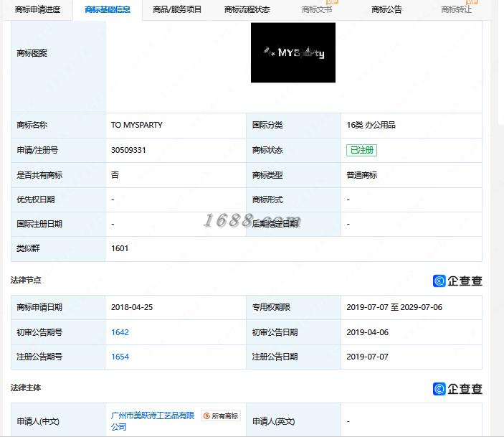
Task: Open the 商标转让 tab
Action: point(457,9)
